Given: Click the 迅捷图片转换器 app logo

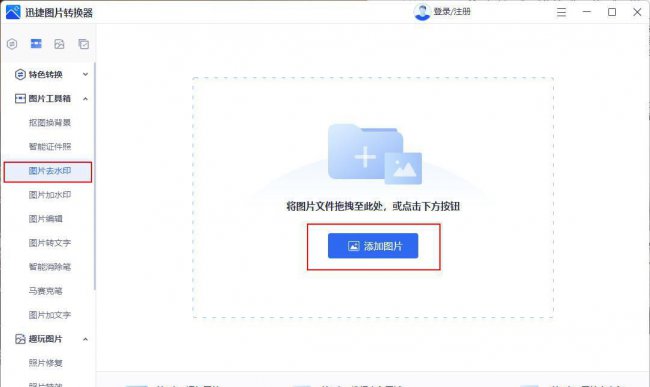Looking at the screenshot, I should pyautogui.click(x=13, y=12).
